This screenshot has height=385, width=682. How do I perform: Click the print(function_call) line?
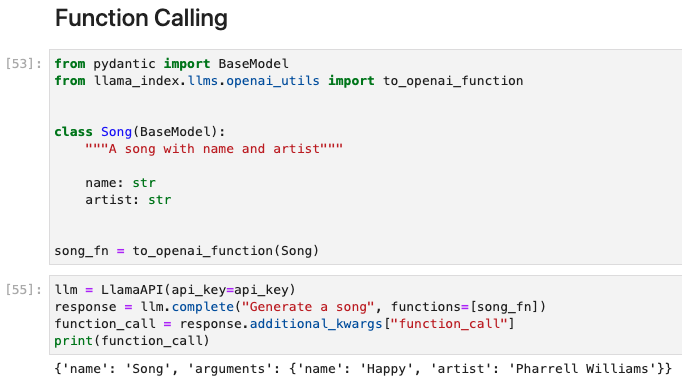(x=132, y=341)
